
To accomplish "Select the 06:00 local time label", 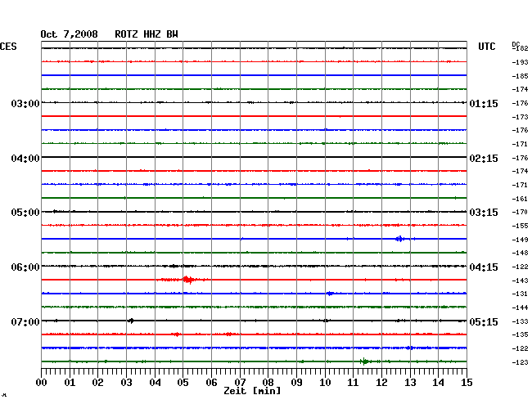I will click(25, 267).
